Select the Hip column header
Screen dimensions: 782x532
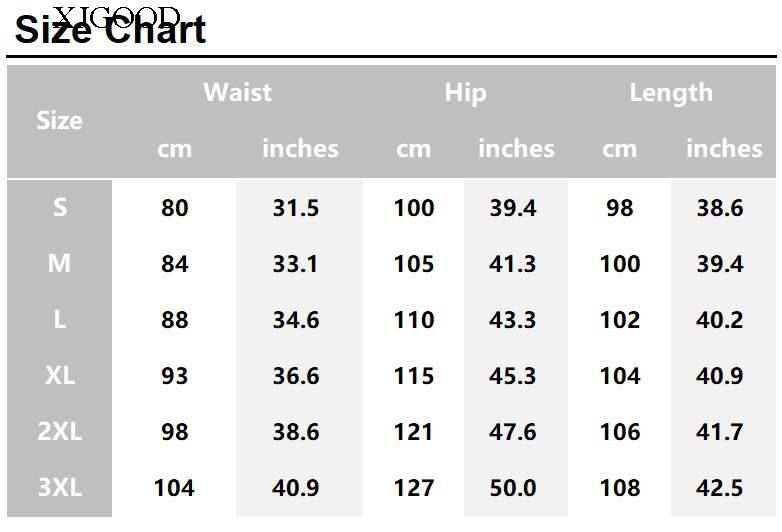pyautogui.click(x=465, y=93)
